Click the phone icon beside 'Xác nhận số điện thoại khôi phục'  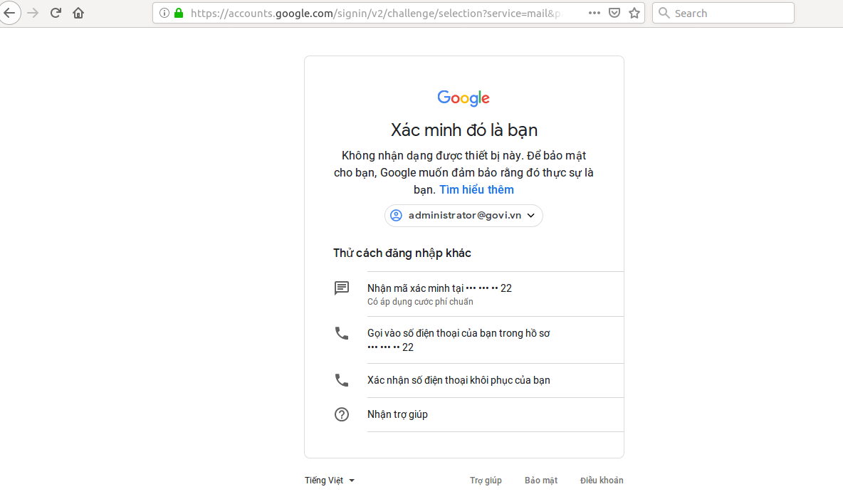coord(341,380)
